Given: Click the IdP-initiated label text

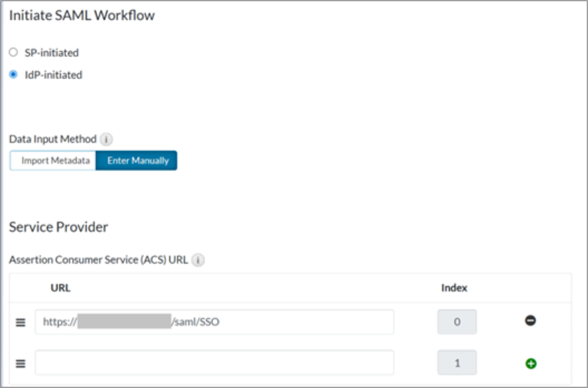Looking at the screenshot, I should (x=53, y=75).
